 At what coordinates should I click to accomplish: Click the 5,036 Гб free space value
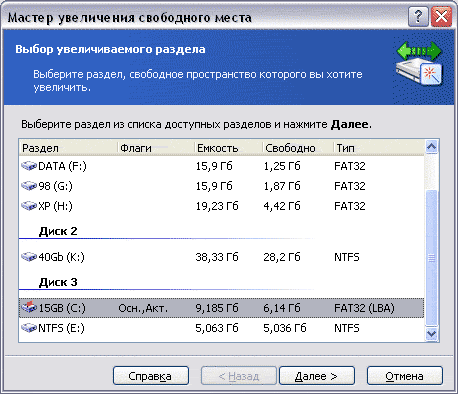[x=285, y=328]
